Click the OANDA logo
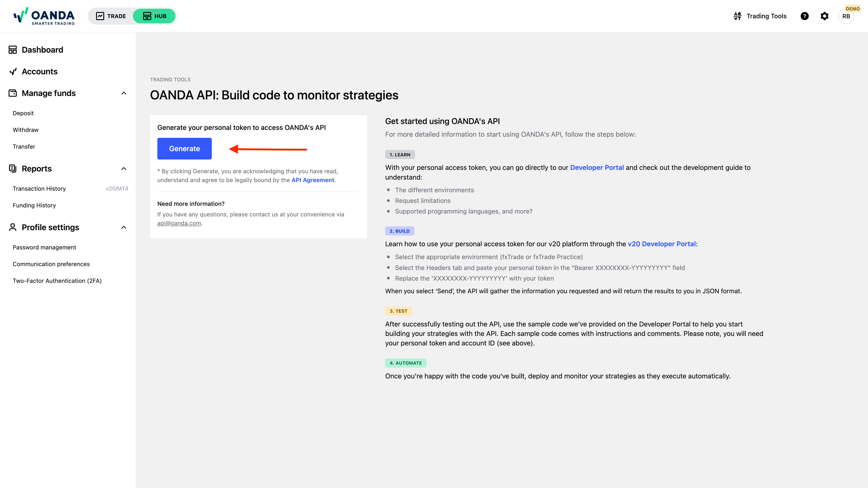The width and height of the screenshot is (868, 488). click(44, 16)
